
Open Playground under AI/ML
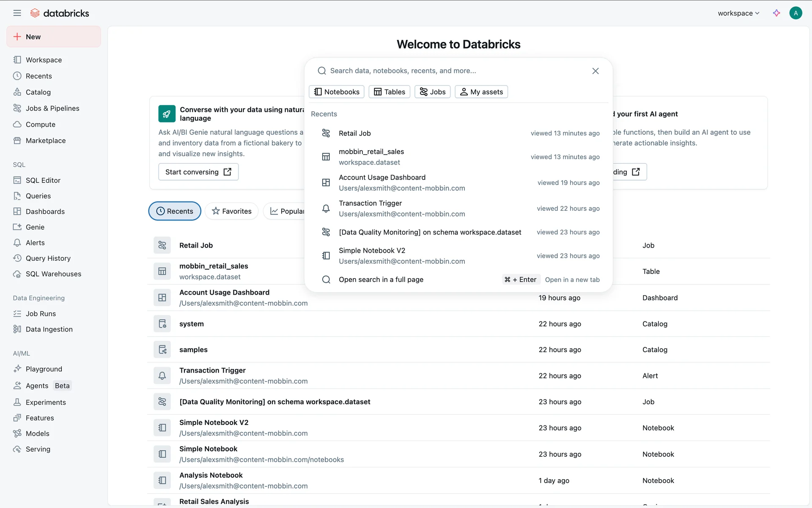(44, 369)
